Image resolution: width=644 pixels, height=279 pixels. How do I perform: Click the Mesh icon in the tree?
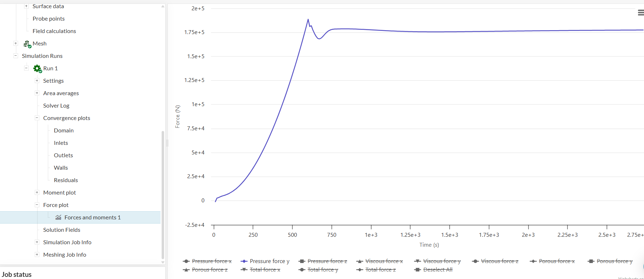pyautogui.click(x=27, y=44)
